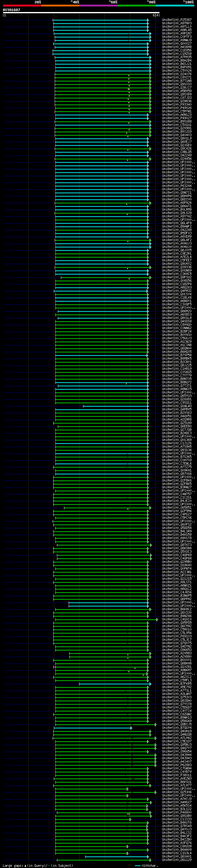Select hit label UniRef100_A9RL45

(x=177, y=30)
